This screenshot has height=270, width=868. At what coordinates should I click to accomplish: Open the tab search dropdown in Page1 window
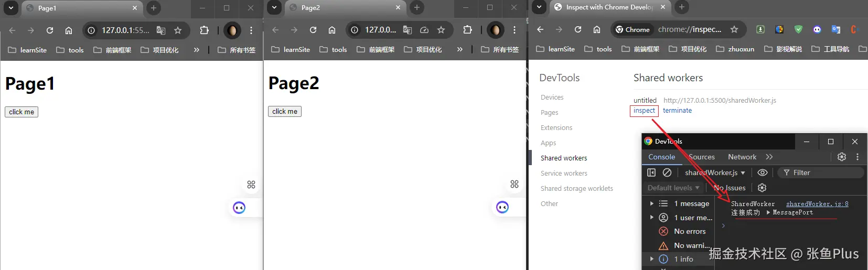[x=11, y=8]
